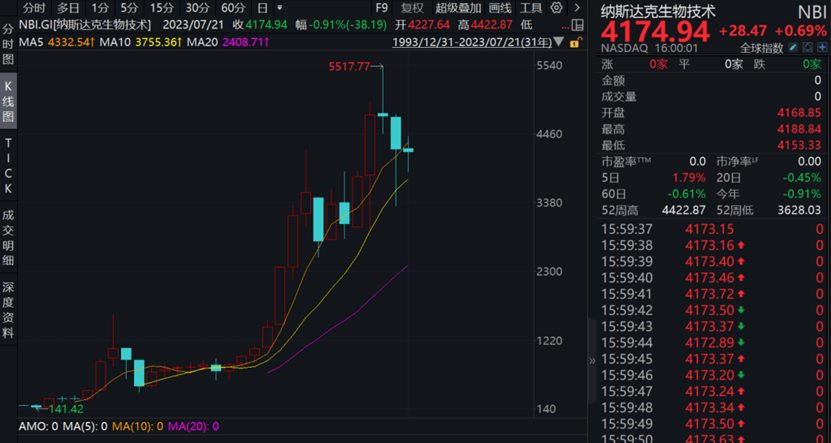
Task: Click the 超级叠加 overlay button
Action: coord(458,8)
